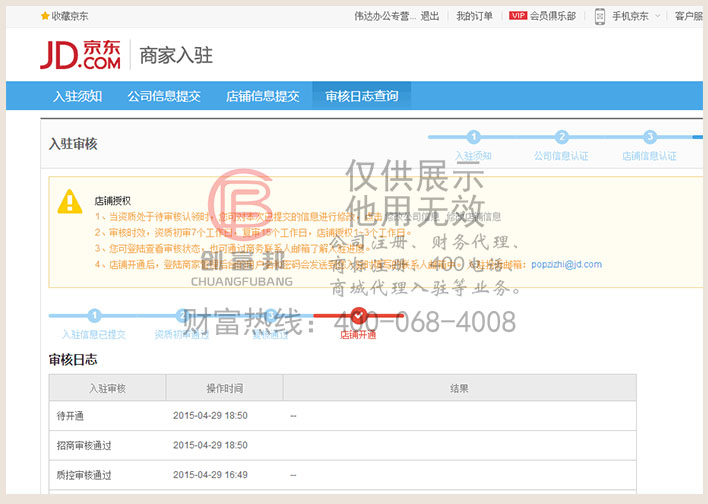Click the 操作时间 table column header
Image resolution: width=708 pixels, height=504 pixels.
(224, 388)
